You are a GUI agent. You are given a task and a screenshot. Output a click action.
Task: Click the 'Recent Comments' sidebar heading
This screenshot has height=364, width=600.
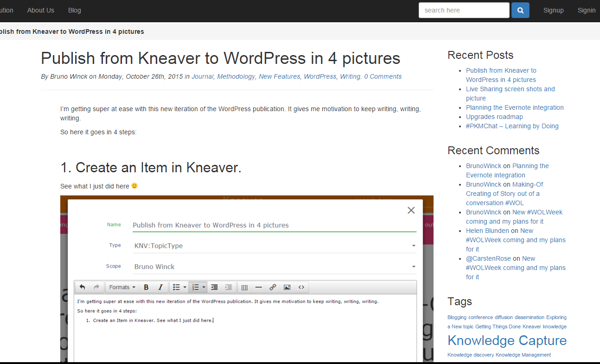click(x=493, y=151)
